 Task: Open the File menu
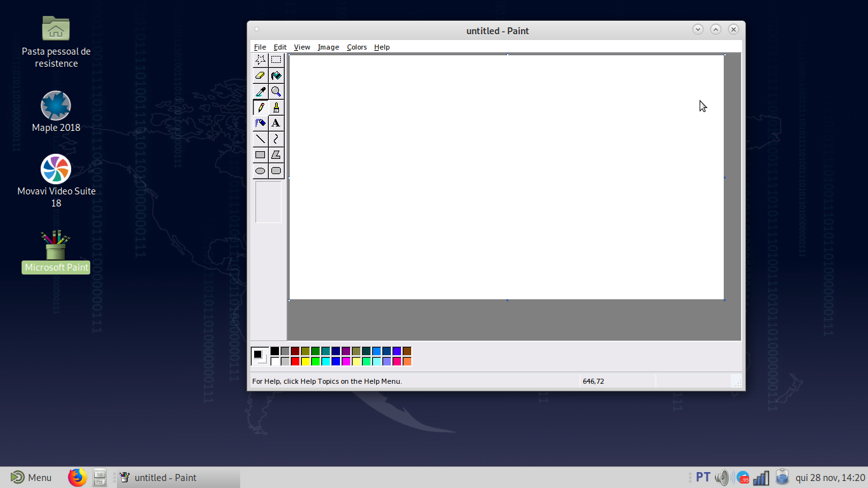(x=260, y=47)
